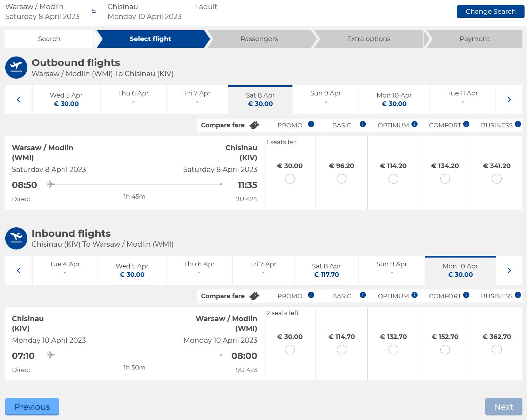Click the Previous button

pos(32,407)
